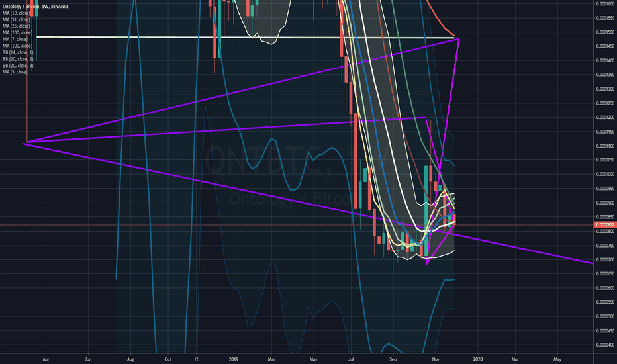Viewport: 617px width, 364px height.
Task: Select the BB (14, close, 1) indicator label
Action: tap(18, 52)
